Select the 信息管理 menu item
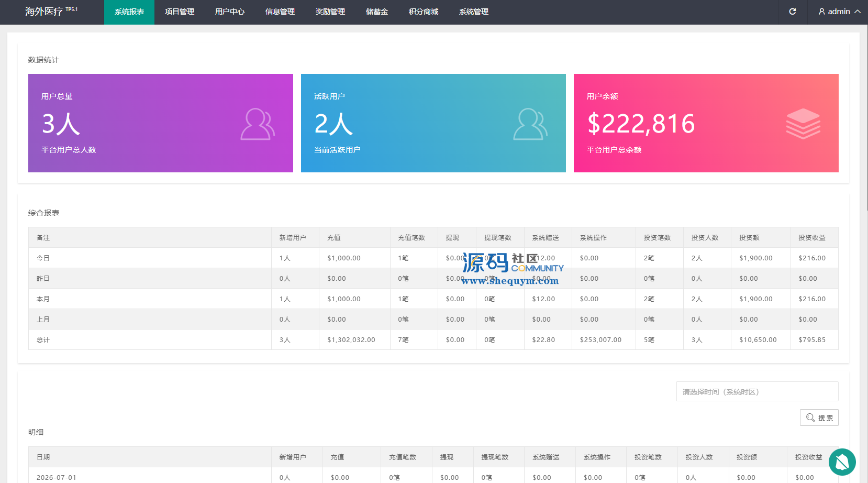This screenshot has height=483, width=868. coord(280,12)
